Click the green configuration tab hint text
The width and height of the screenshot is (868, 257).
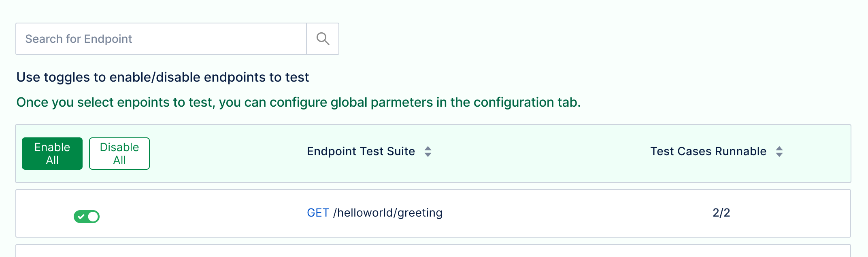pos(298,102)
